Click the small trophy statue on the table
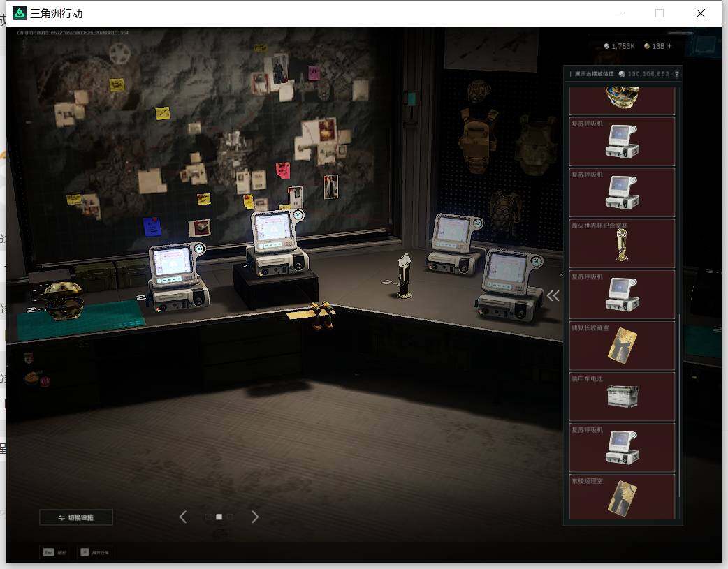The height and width of the screenshot is (569, 728). click(404, 276)
